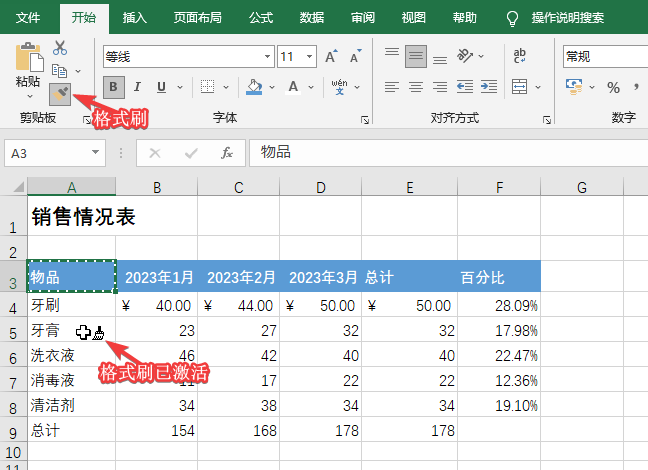Screen dimensions: 648x470
Task: Open font color dropdown arrow
Action: pyautogui.click(x=311, y=87)
